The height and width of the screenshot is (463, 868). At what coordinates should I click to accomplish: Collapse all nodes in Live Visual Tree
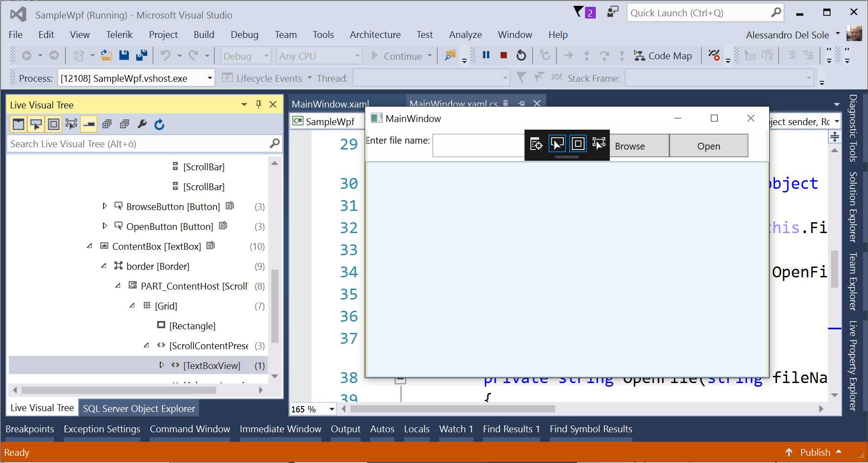click(x=125, y=124)
